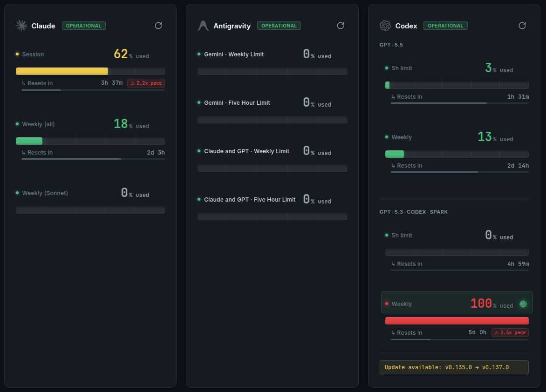Select the Claude and GPT · Weekly Limit label

tap(246, 151)
